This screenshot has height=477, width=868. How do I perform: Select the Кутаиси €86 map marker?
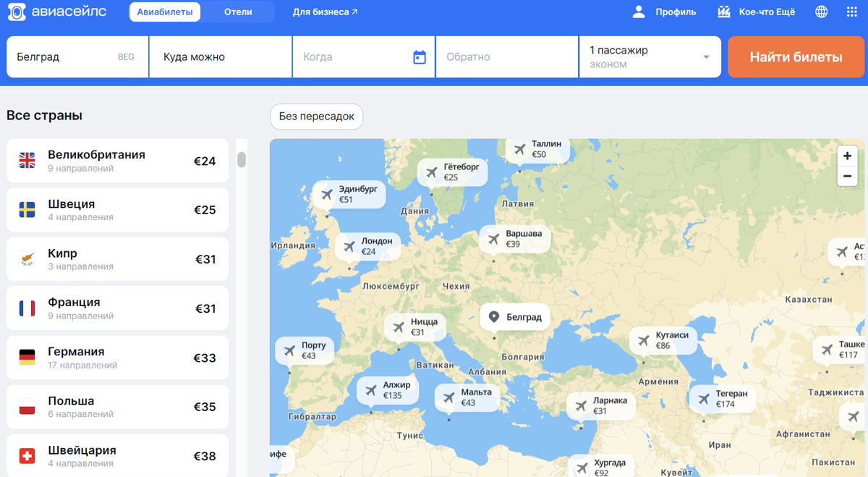[x=663, y=340]
